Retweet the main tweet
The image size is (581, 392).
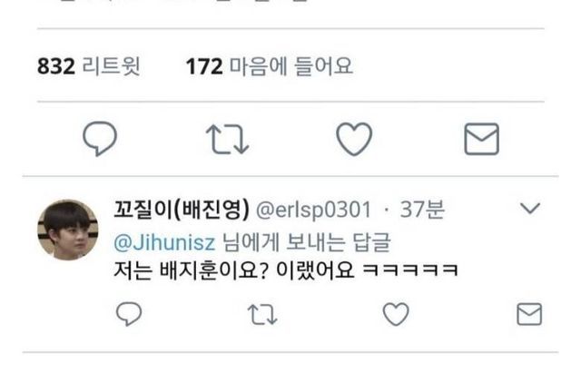point(227,139)
